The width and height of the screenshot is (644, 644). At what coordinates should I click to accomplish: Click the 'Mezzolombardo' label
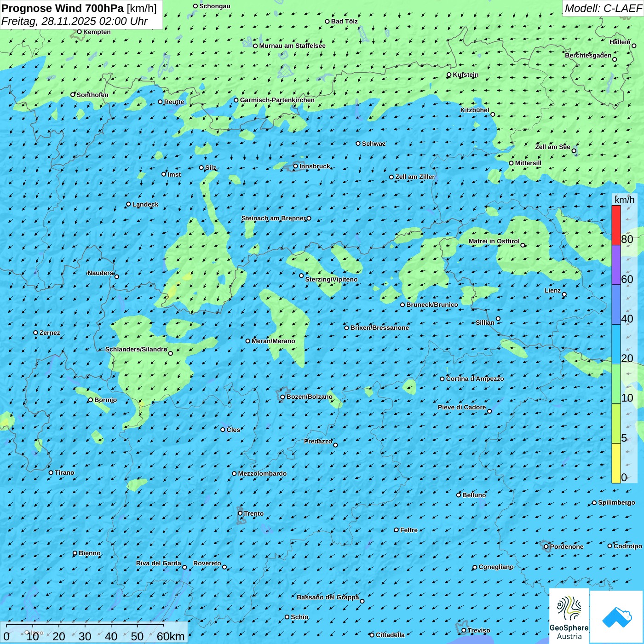(x=262, y=473)
